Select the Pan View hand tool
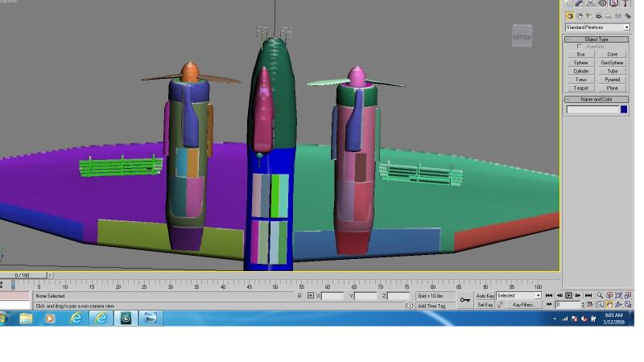 [x=609, y=305]
